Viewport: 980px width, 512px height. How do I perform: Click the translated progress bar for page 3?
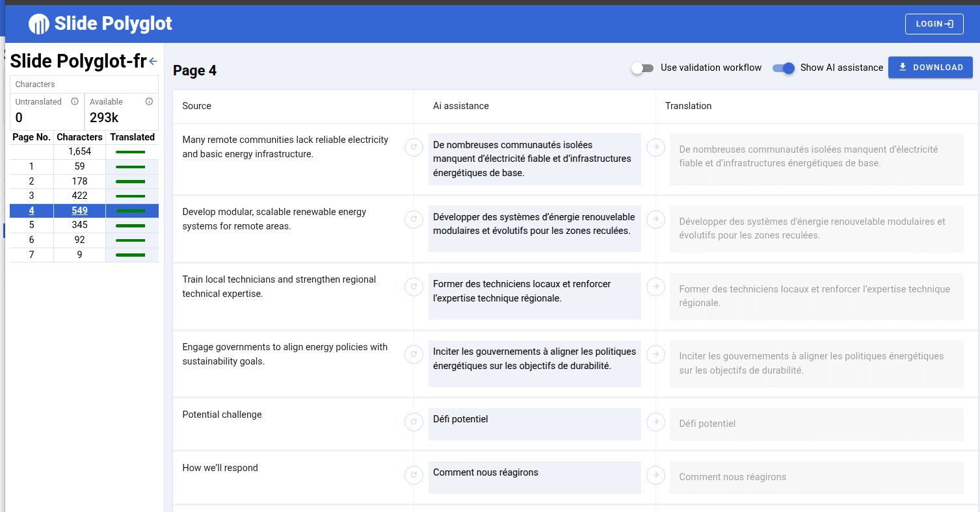(x=130, y=196)
